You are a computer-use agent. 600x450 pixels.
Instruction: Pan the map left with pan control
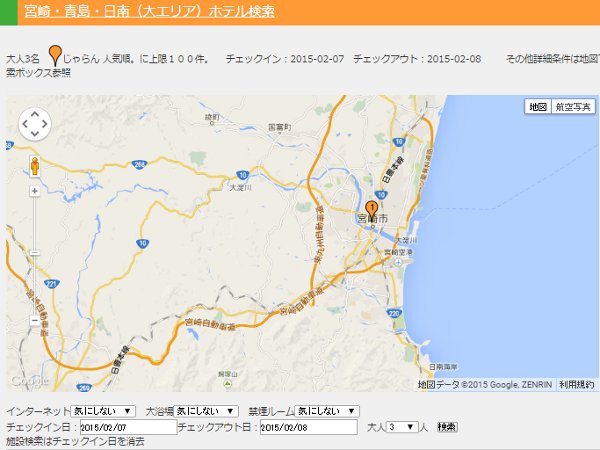pyautogui.click(x=25, y=124)
